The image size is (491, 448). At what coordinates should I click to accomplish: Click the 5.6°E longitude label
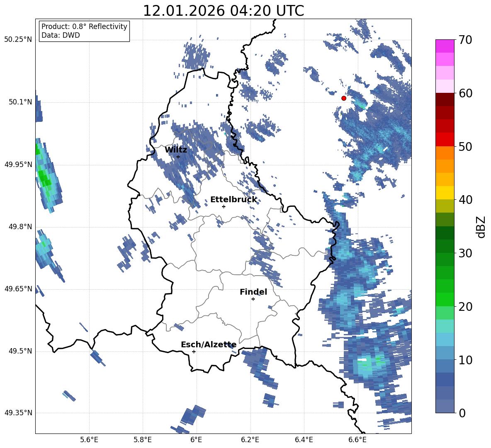[x=89, y=440]
